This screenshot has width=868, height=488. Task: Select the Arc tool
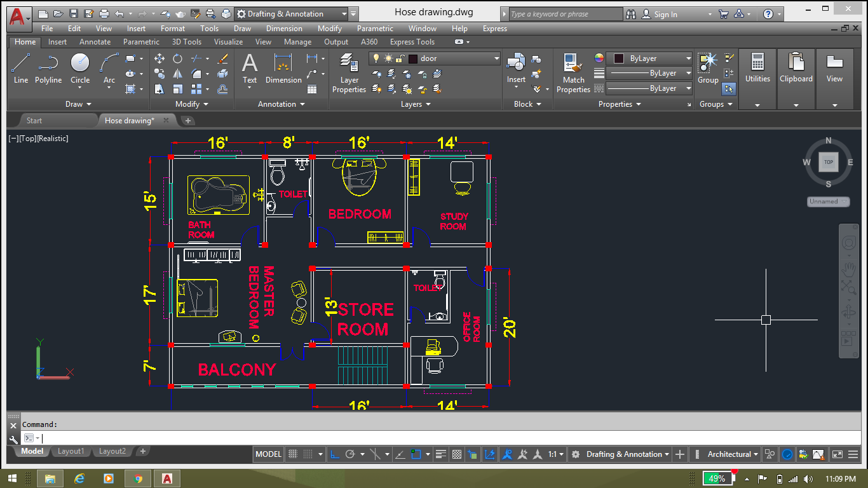point(108,65)
